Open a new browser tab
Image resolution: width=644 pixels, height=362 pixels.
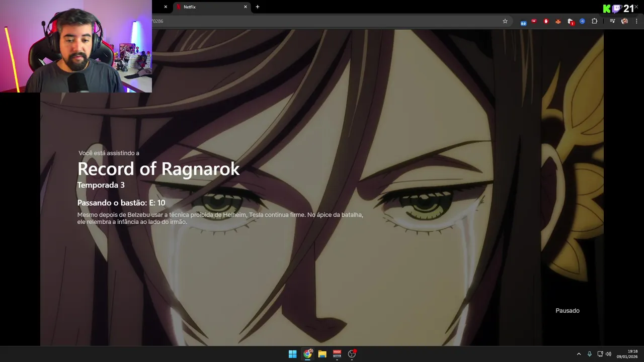point(258,7)
